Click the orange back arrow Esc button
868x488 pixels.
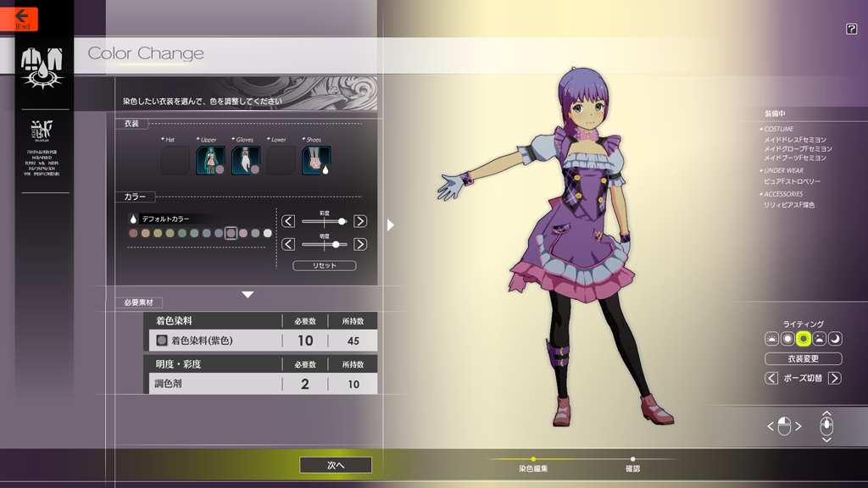(x=20, y=19)
